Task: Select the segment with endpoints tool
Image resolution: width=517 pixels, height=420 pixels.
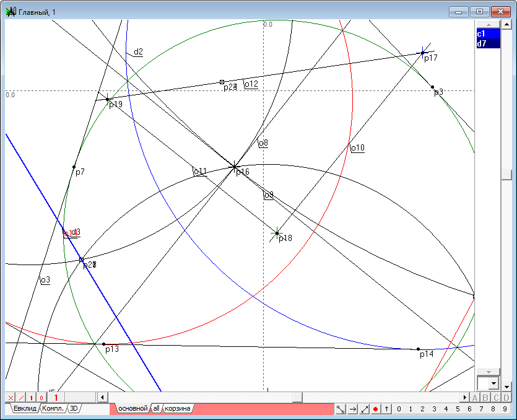Action: (x=341, y=409)
